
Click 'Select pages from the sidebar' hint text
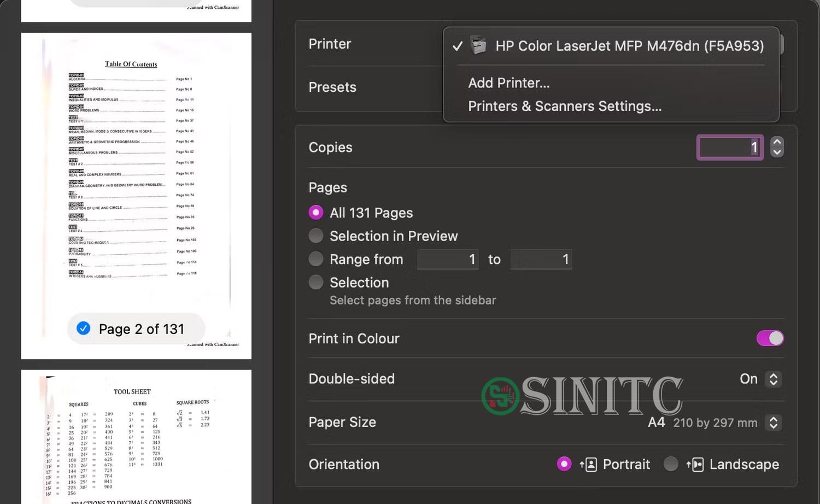click(x=413, y=300)
